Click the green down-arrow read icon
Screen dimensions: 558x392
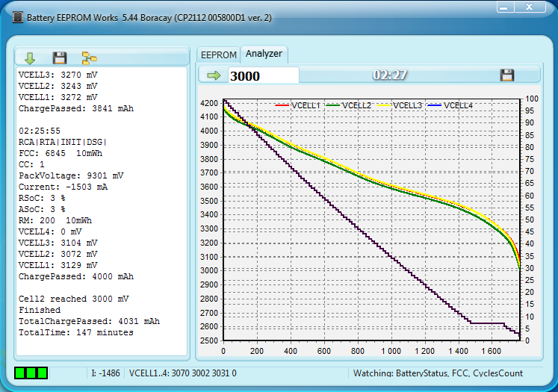tap(30, 57)
